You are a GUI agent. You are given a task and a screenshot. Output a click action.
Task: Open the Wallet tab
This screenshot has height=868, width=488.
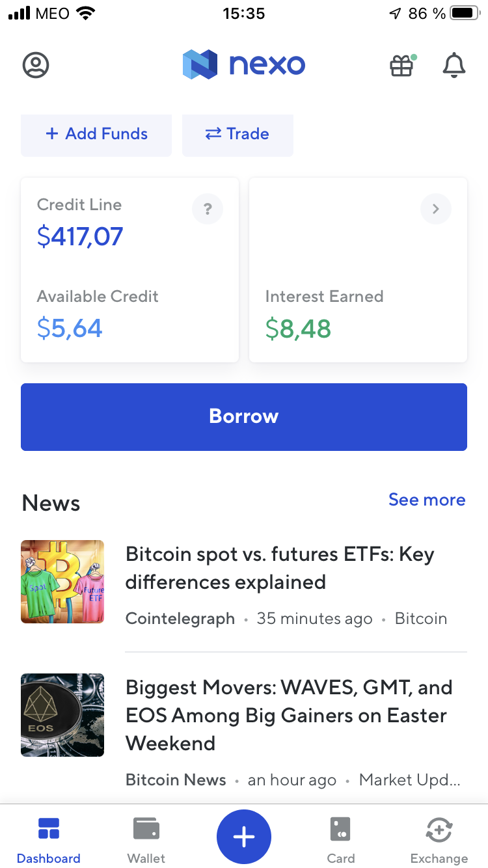(146, 838)
